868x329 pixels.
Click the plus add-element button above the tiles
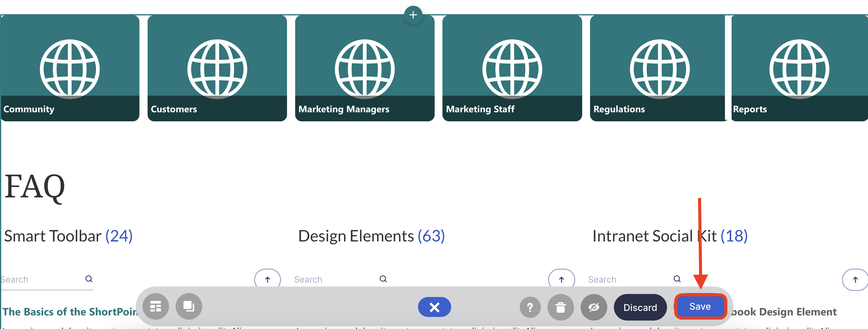pos(413,15)
